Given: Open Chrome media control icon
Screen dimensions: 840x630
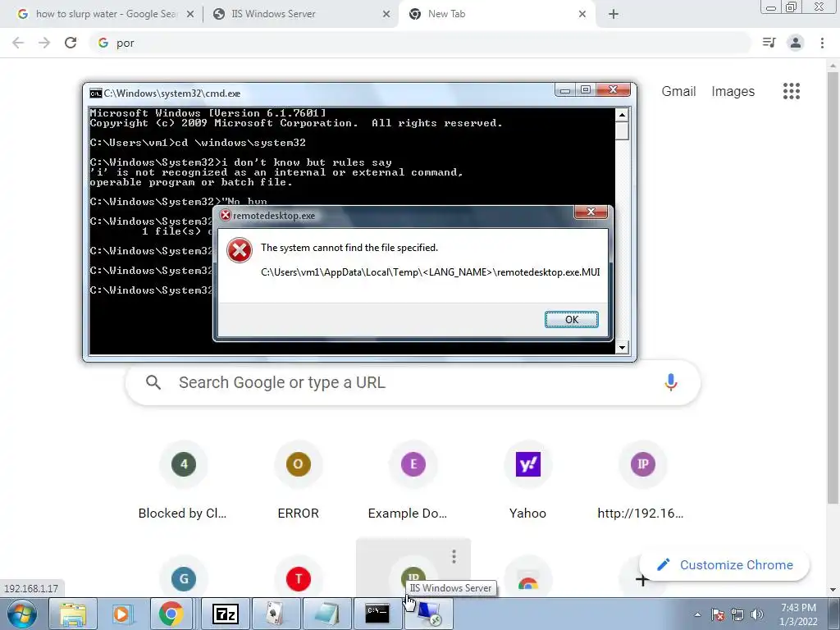Looking at the screenshot, I should click(x=769, y=43).
